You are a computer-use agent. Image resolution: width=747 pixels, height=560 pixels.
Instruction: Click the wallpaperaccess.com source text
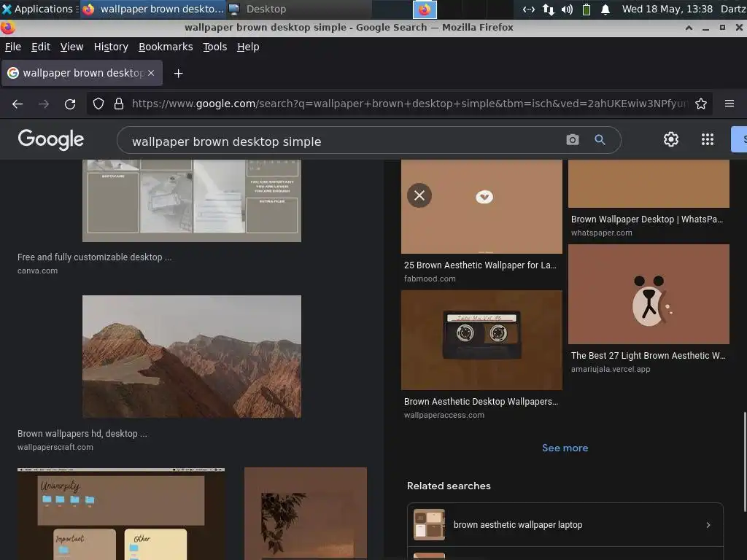pyautogui.click(x=444, y=415)
